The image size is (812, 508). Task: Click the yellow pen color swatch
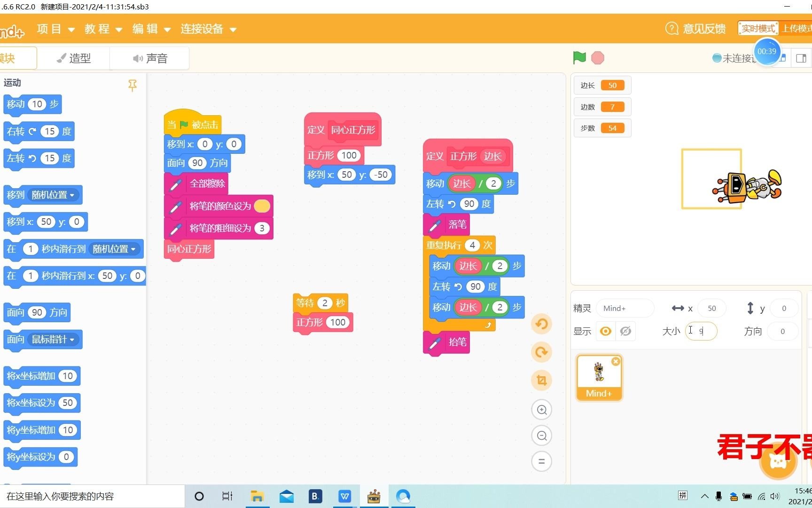[262, 206]
